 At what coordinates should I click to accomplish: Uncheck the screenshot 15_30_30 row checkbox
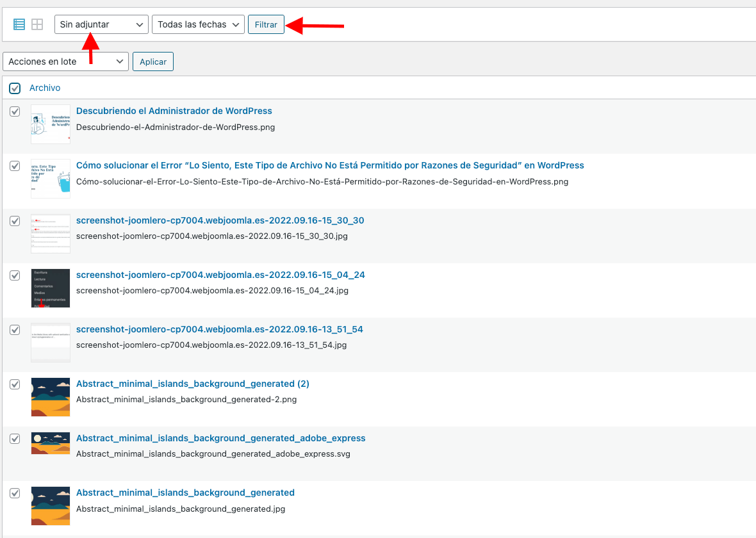15,221
